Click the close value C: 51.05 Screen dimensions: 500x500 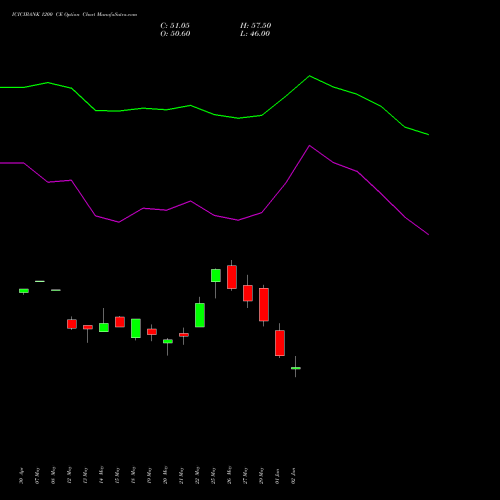[175, 26]
